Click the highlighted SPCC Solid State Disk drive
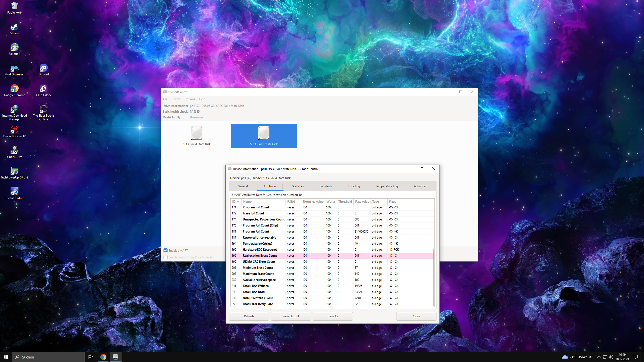 click(264, 136)
